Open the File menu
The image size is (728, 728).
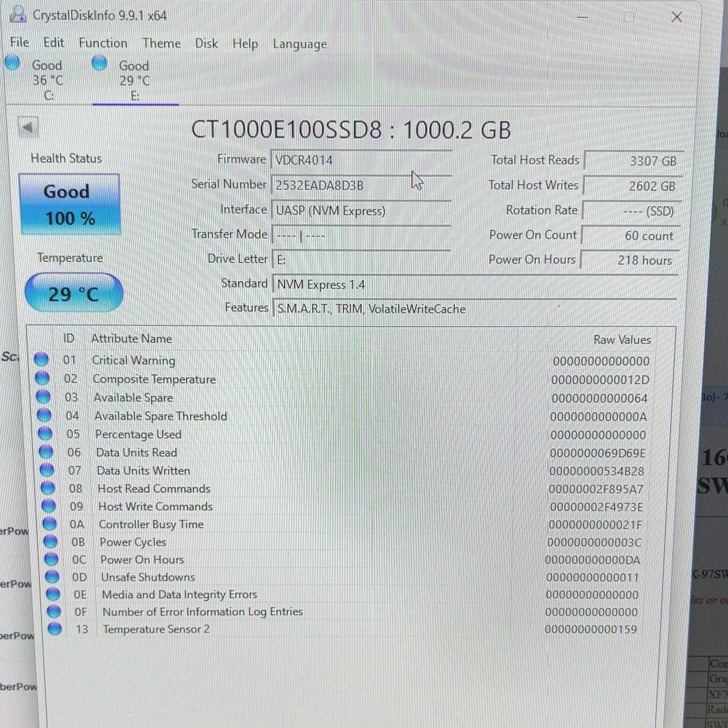[19, 42]
